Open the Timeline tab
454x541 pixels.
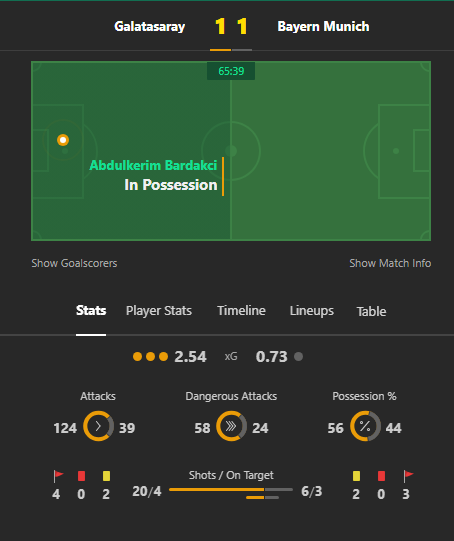(x=241, y=311)
